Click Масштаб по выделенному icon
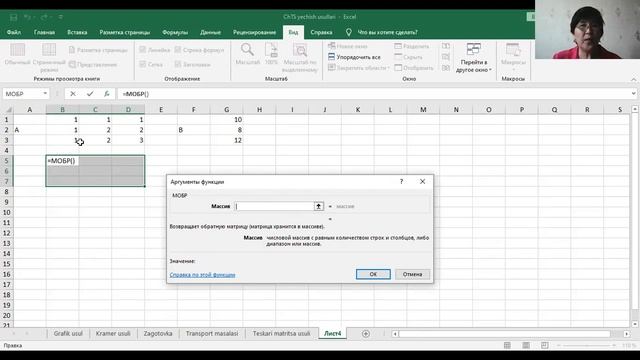The height and width of the screenshot is (360, 640). [300, 50]
